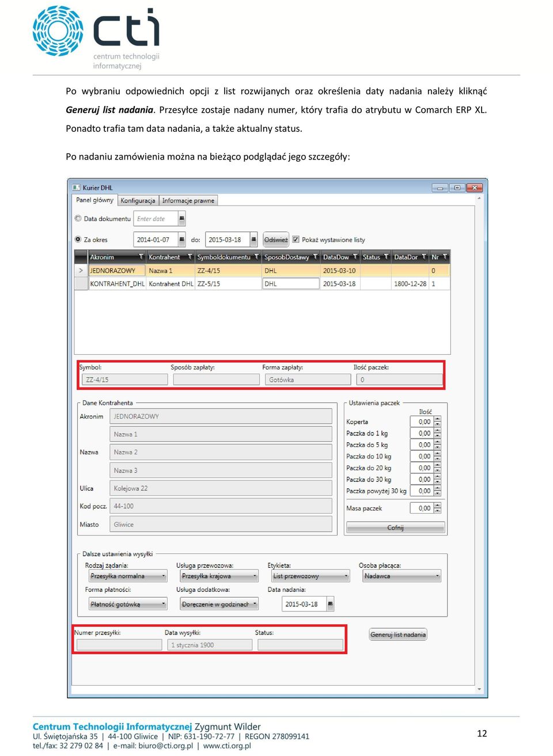Screen dimensions: 553x756
Task: Click Paczka do 10 kg quantity spinner
Action: coord(437,457)
